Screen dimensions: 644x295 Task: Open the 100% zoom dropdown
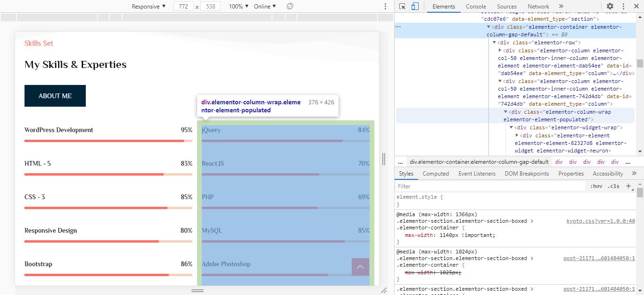(x=239, y=6)
